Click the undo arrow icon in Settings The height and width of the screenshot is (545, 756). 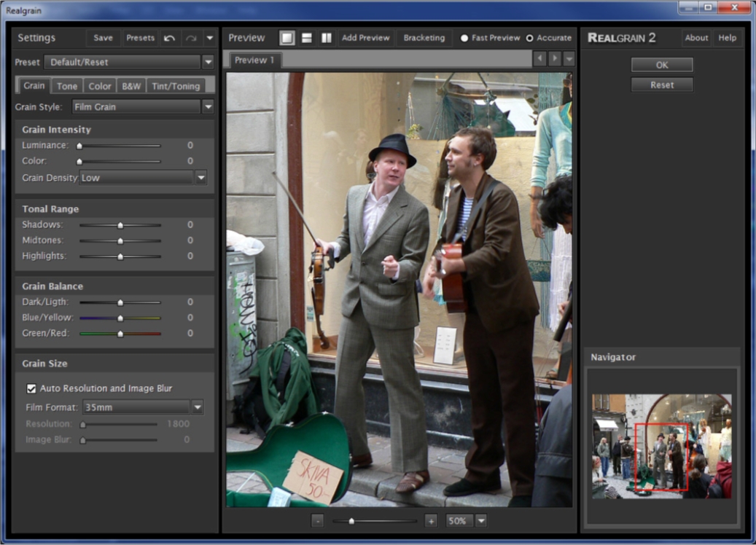pyautogui.click(x=169, y=38)
